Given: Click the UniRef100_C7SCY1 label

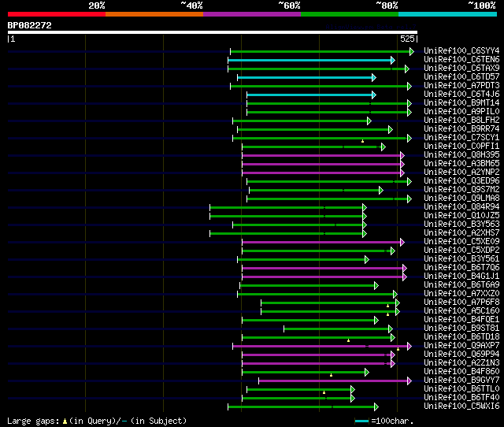Looking at the screenshot, I should [x=461, y=138].
